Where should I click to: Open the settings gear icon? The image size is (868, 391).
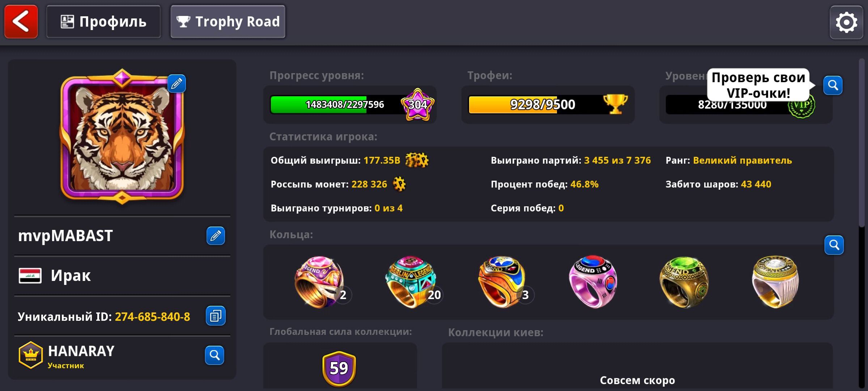point(846,22)
